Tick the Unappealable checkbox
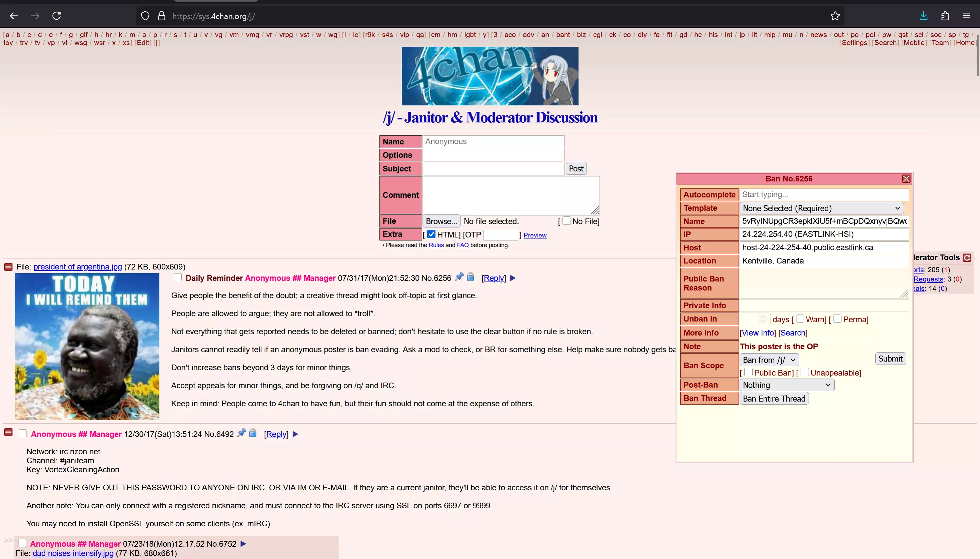This screenshot has width=980, height=559. click(x=805, y=372)
